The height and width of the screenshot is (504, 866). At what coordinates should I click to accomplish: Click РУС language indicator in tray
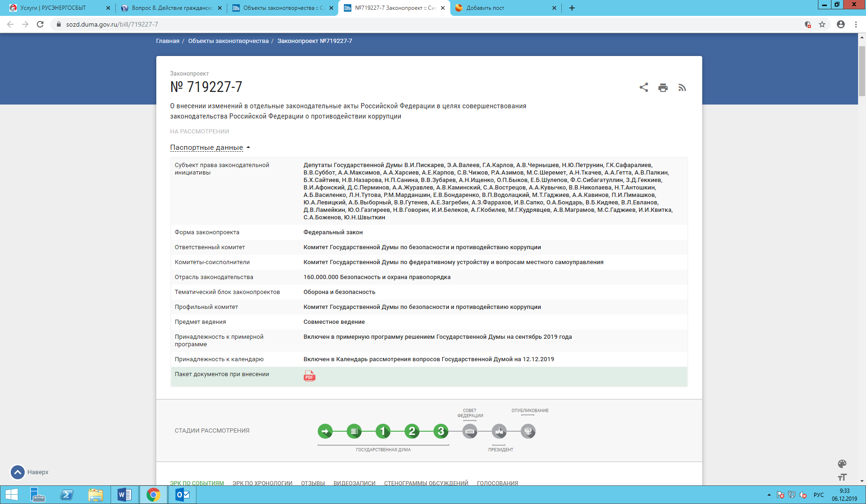click(819, 495)
